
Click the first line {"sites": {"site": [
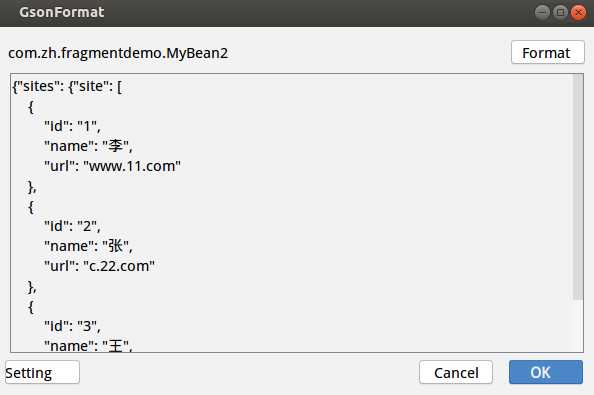67,86
